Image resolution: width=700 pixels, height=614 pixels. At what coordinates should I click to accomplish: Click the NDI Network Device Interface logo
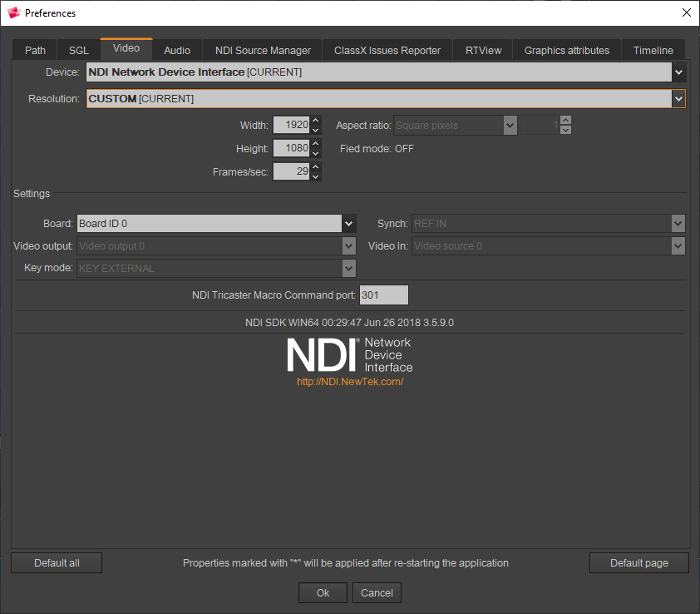coord(349,355)
